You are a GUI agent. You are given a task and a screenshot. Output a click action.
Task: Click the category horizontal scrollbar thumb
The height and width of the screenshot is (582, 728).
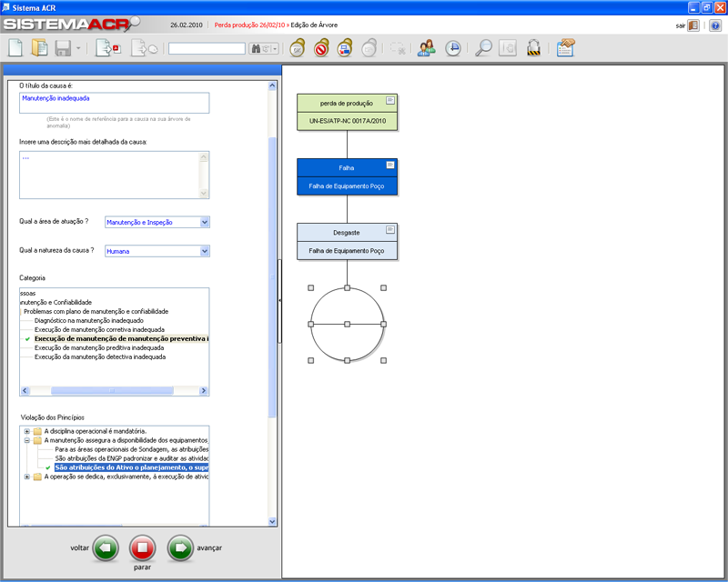point(112,391)
